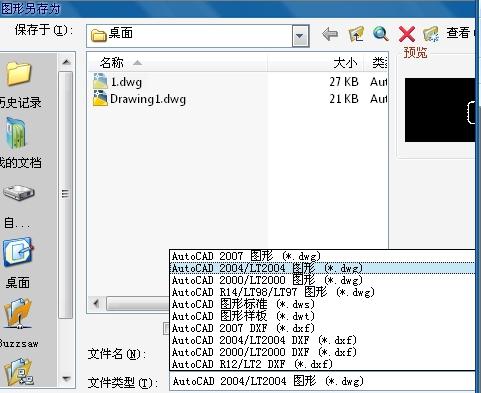
Task: Open the 文件类型 file type combo box
Action: (323, 381)
